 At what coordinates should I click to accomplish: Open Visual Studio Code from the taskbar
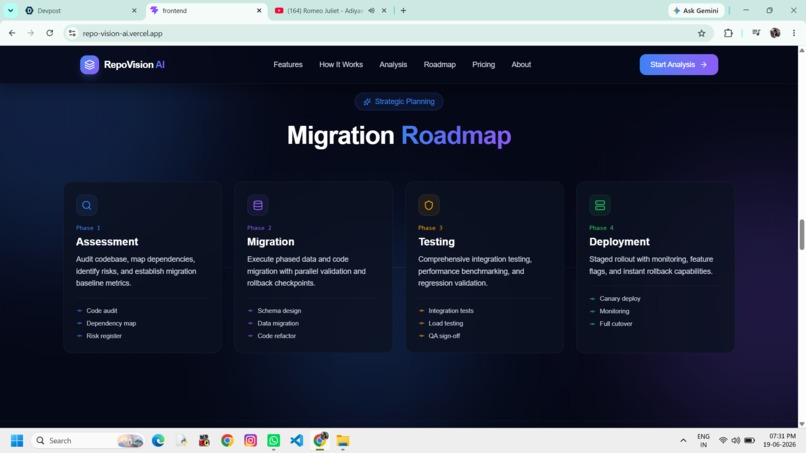297,441
